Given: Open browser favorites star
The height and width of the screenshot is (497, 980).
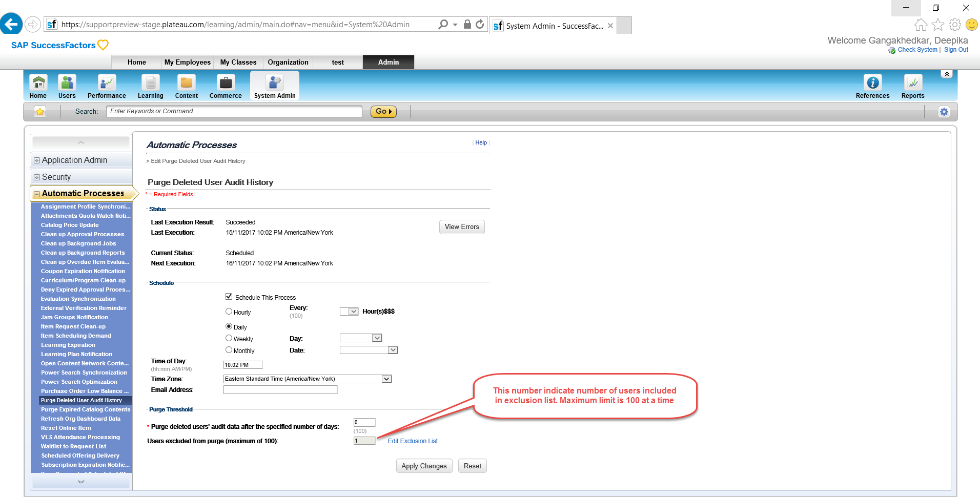Looking at the screenshot, I should click(x=937, y=25).
